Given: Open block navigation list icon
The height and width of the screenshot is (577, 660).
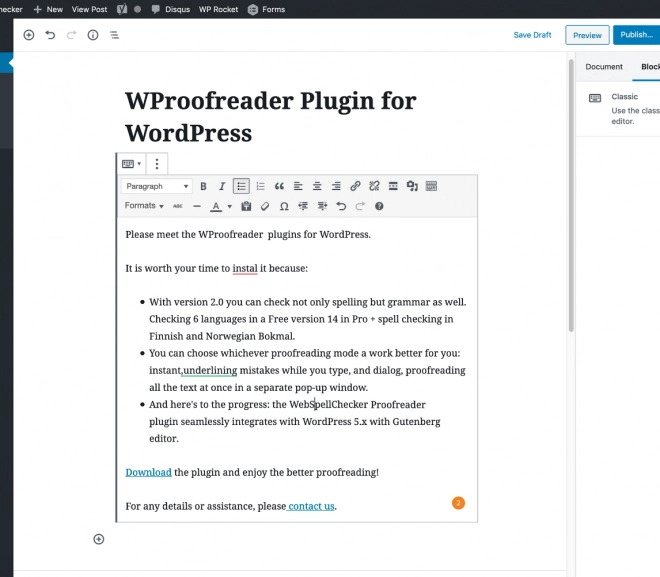Looking at the screenshot, I should pos(114,35).
